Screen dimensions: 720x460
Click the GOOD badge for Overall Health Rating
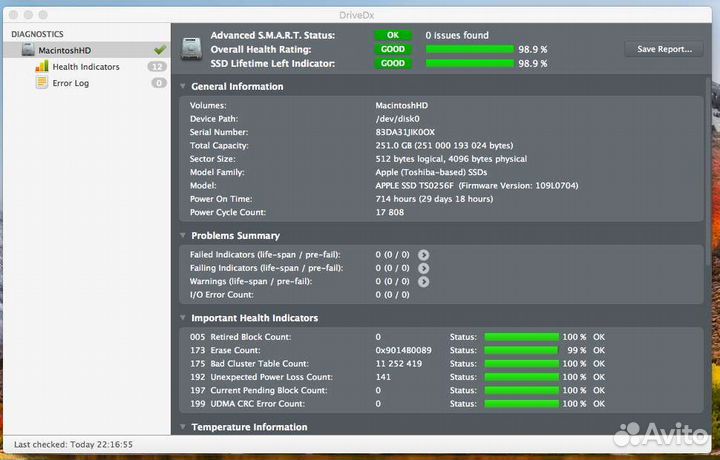[393, 49]
